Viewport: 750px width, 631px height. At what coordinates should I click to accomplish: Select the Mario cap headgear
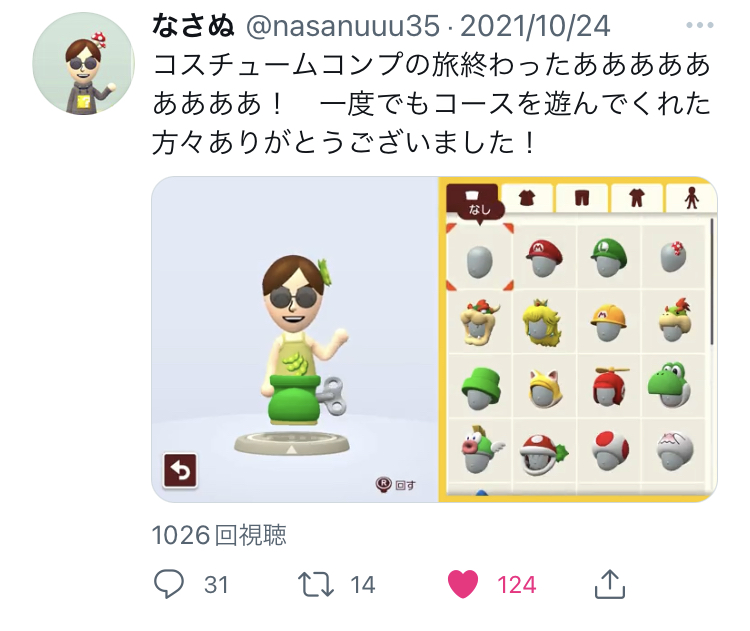point(544,258)
